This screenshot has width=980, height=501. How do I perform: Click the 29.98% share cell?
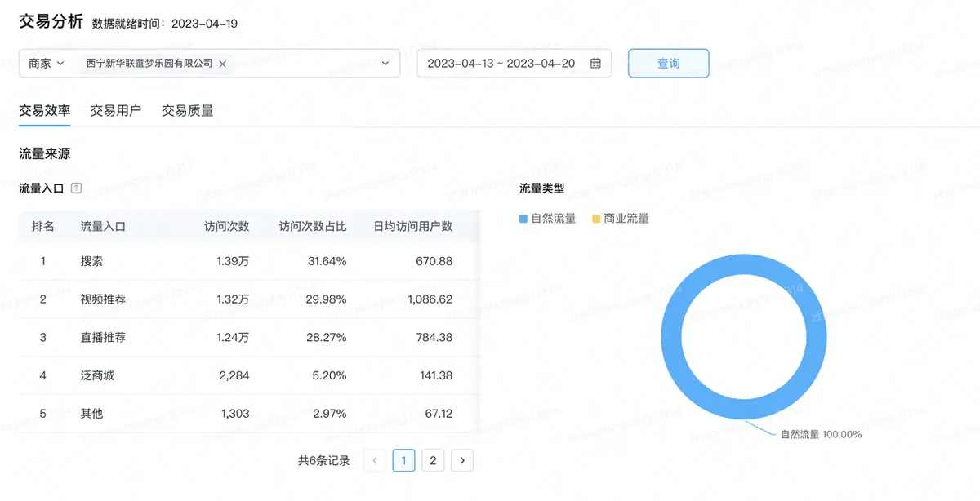327,299
